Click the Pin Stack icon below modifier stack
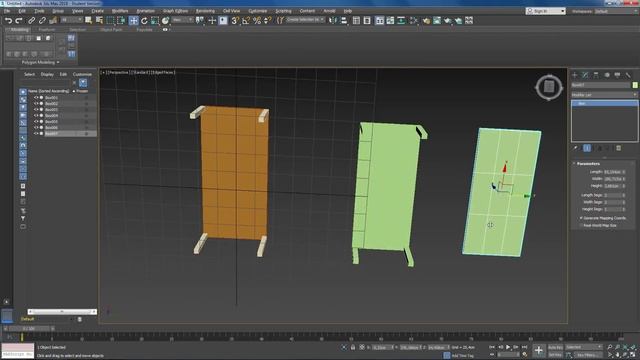The height and width of the screenshot is (360, 640). click(576, 148)
